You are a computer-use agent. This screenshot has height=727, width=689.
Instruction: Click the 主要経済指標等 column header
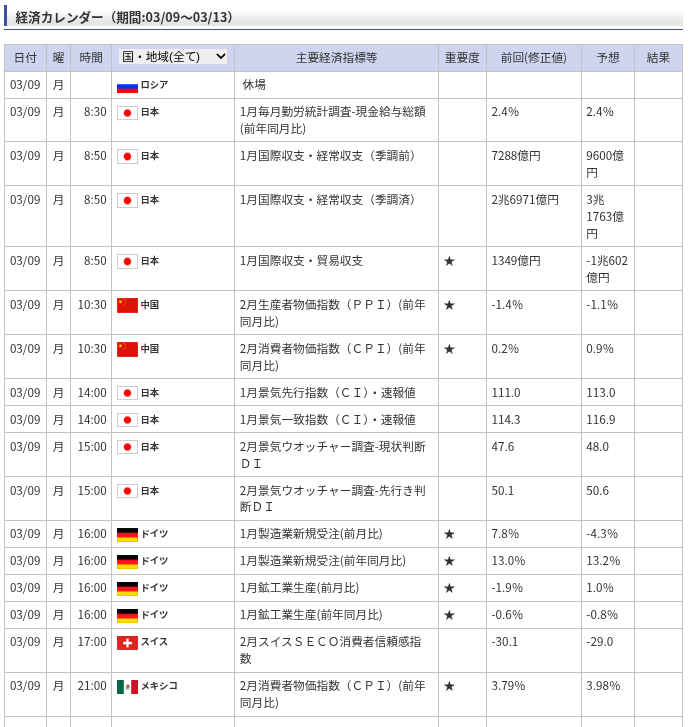[336, 58]
